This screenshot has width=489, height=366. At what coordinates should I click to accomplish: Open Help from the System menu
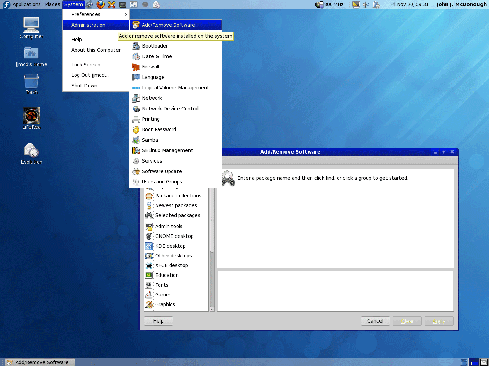[x=96, y=39]
